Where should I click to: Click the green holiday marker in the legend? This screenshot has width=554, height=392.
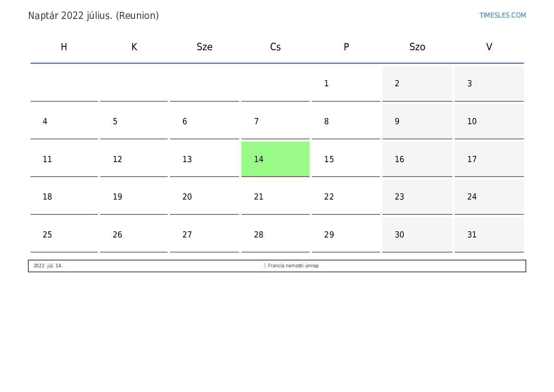(264, 265)
